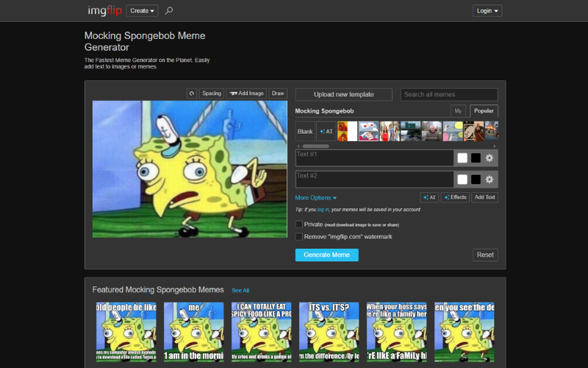Click the AI button beside Effects
This screenshot has height=368, width=588.
[x=429, y=197]
